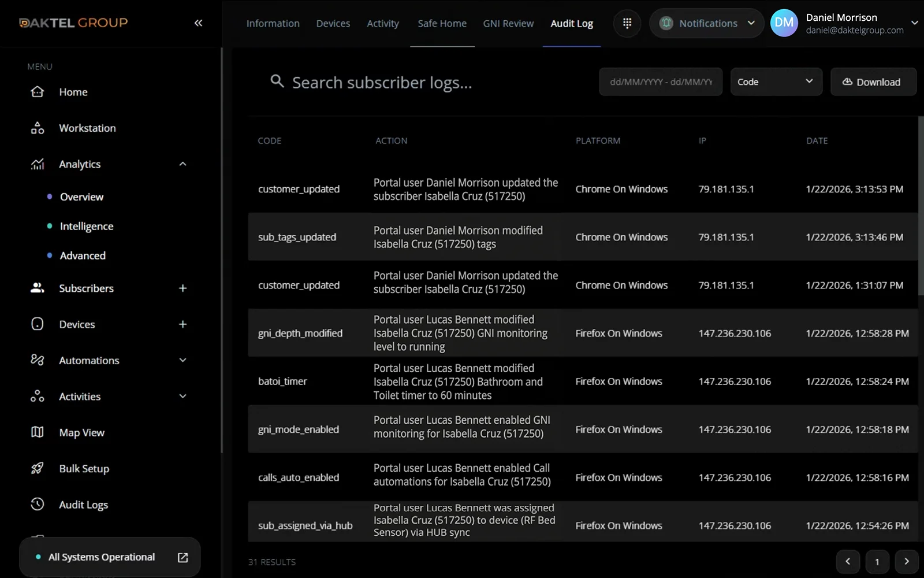Click the Audit Logs clock icon
Viewport: 924px width, 578px height.
click(x=38, y=505)
